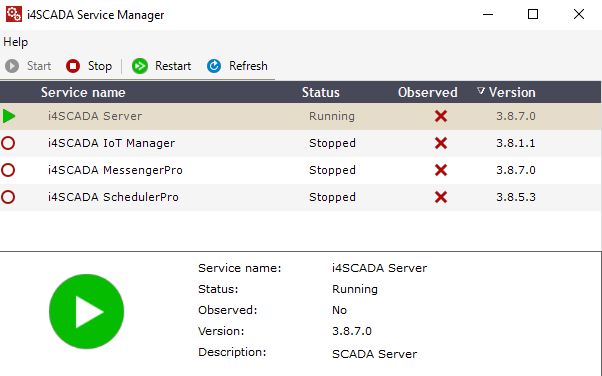Click version 3.8.7.0 in details panel
Viewport: 602px width, 376px height.
tap(352, 331)
